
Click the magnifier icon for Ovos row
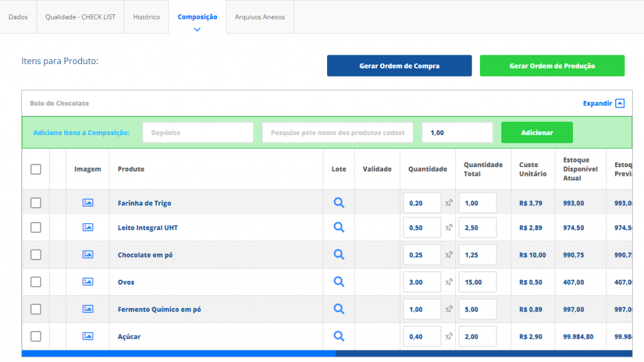pos(339,282)
